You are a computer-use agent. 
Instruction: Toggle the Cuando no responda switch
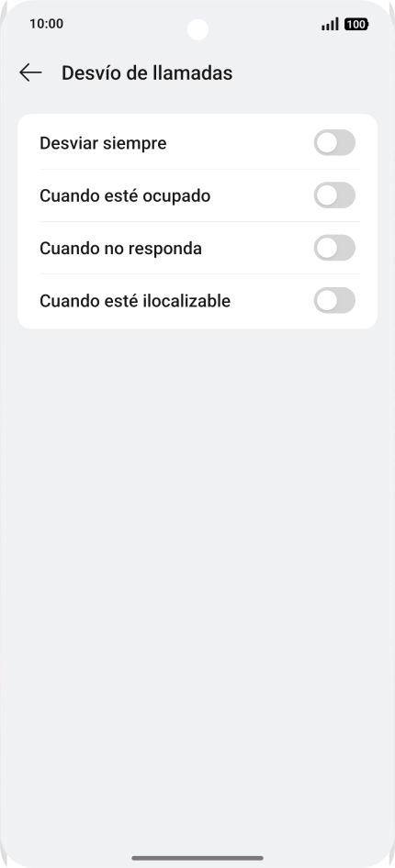point(334,248)
